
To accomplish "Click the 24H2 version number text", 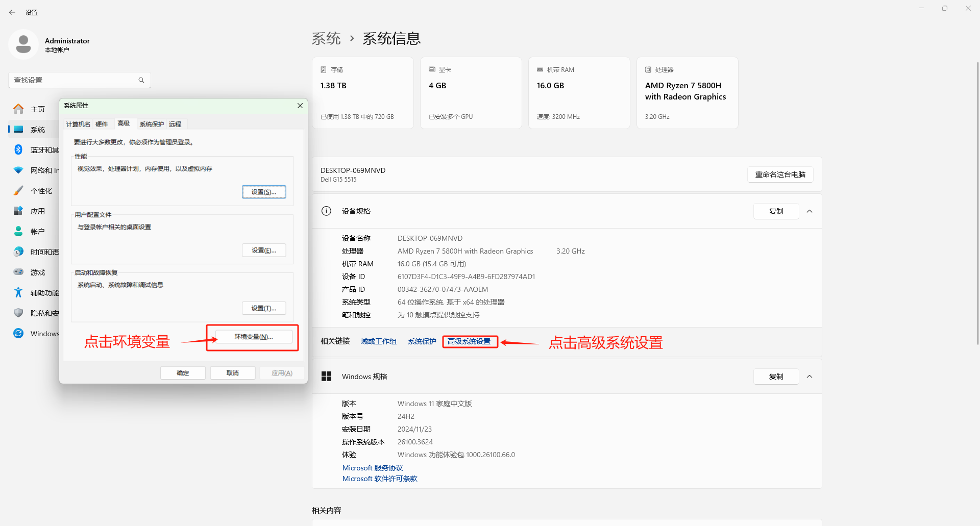I will 406,416.
